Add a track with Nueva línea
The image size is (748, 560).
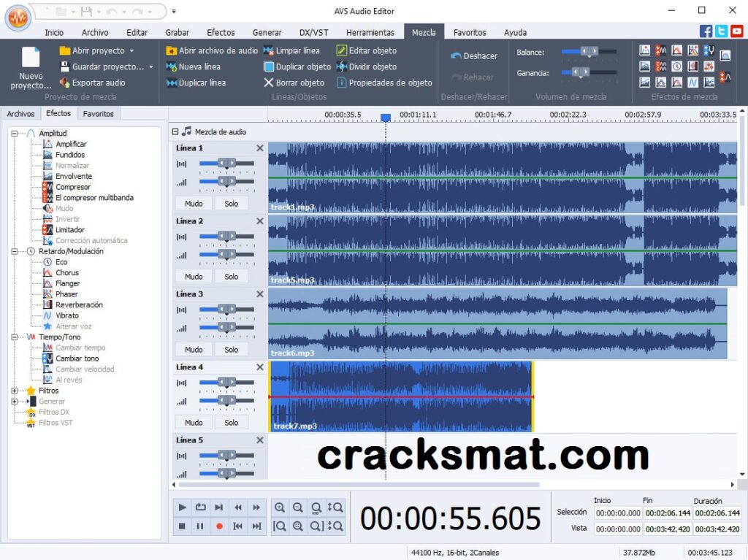193,66
